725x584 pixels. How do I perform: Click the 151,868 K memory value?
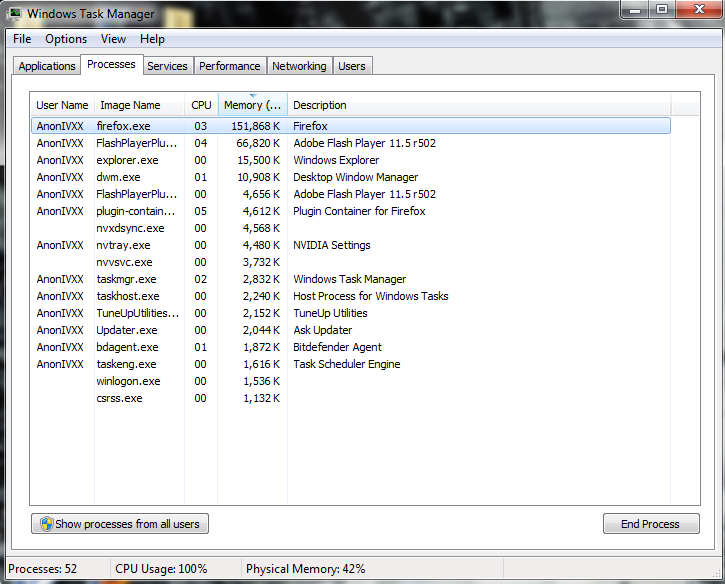point(256,126)
